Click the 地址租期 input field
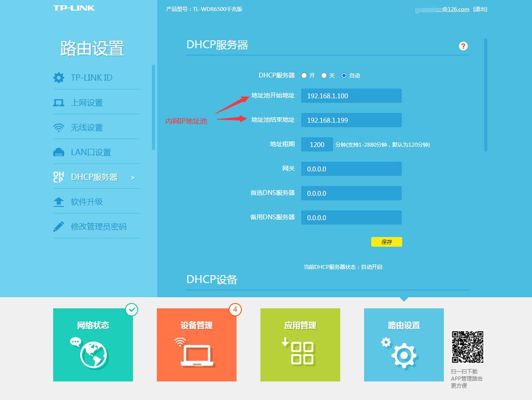Viewport: 532px width, 400px height. tap(317, 144)
